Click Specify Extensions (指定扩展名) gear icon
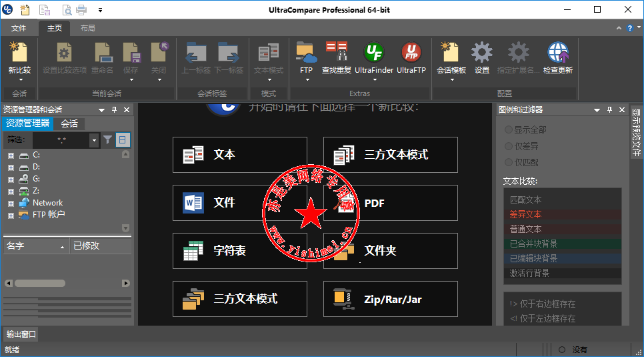 click(x=518, y=52)
